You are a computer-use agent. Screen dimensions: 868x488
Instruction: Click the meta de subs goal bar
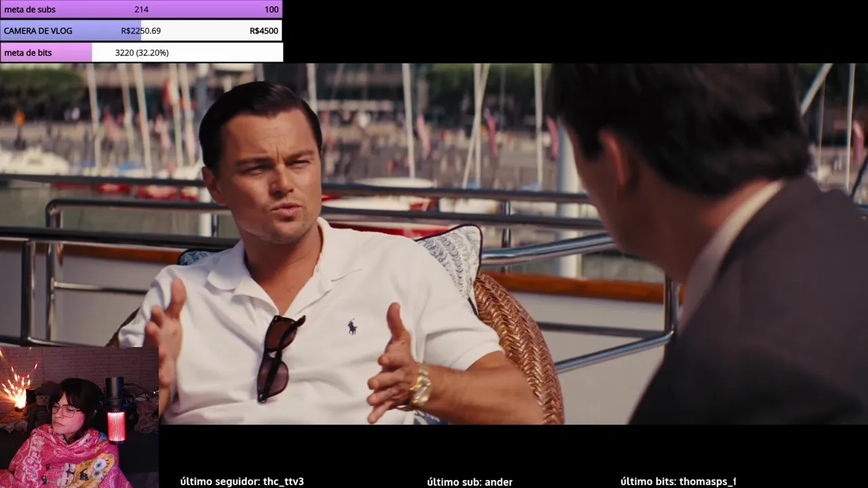click(141, 9)
